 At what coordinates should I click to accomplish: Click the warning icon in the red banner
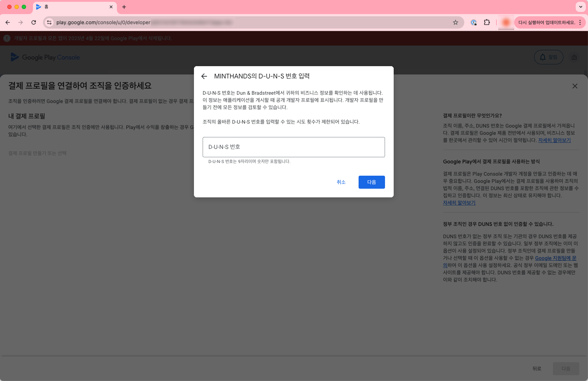pyautogui.click(x=7, y=38)
